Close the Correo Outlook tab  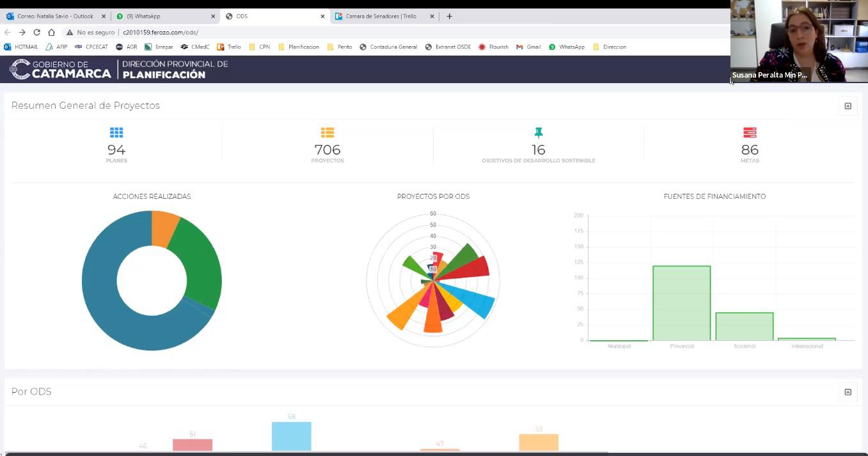pos(104,16)
